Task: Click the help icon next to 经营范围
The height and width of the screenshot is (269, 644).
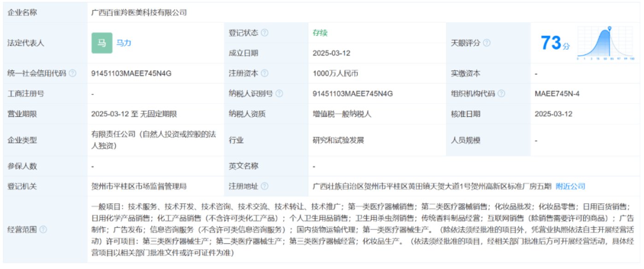Action: (x=43, y=229)
